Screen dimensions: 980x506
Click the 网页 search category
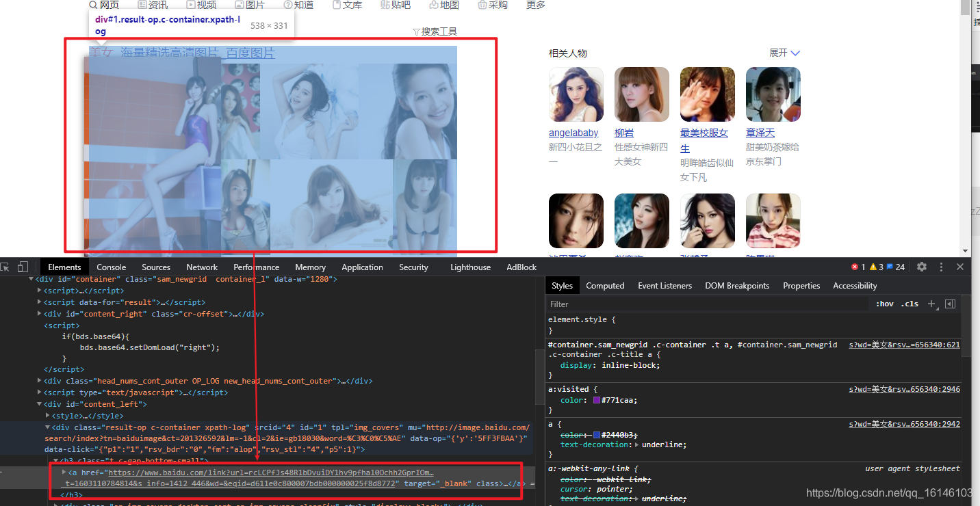[x=104, y=5]
